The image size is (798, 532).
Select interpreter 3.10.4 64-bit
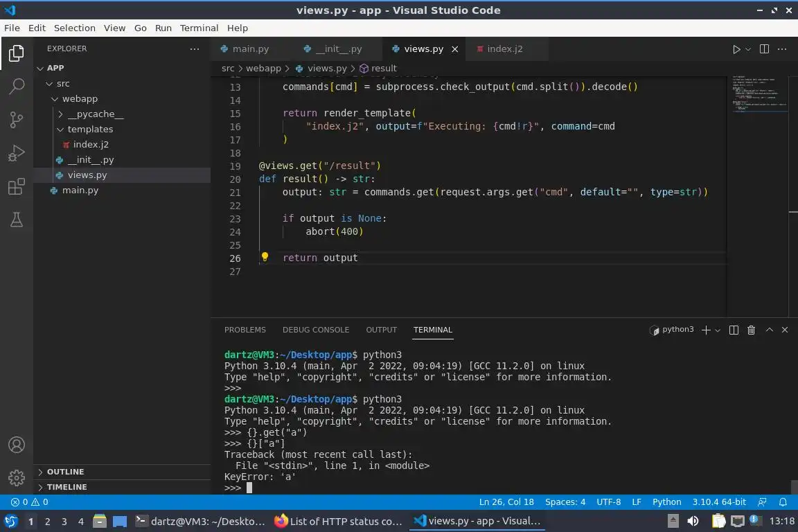tap(718, 502)
